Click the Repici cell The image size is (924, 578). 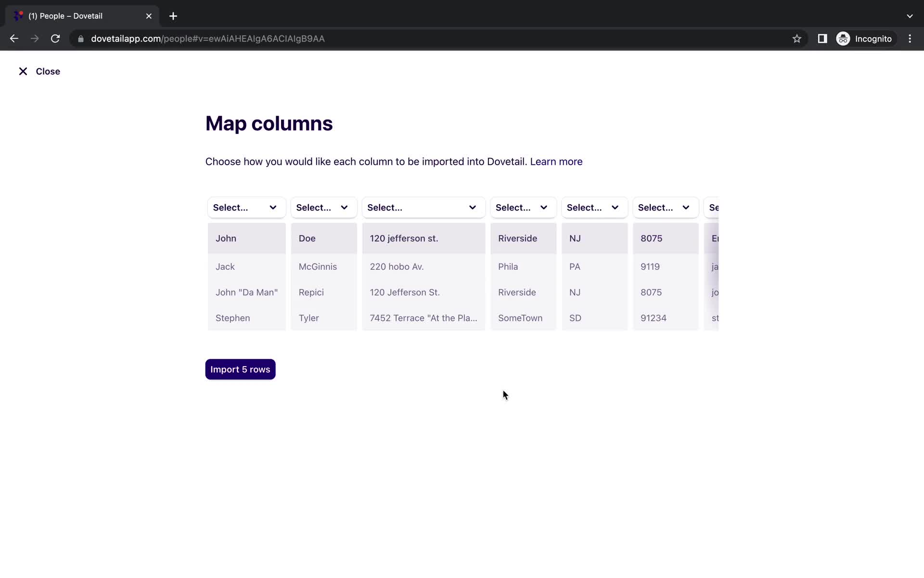click(x=324, y=292)
